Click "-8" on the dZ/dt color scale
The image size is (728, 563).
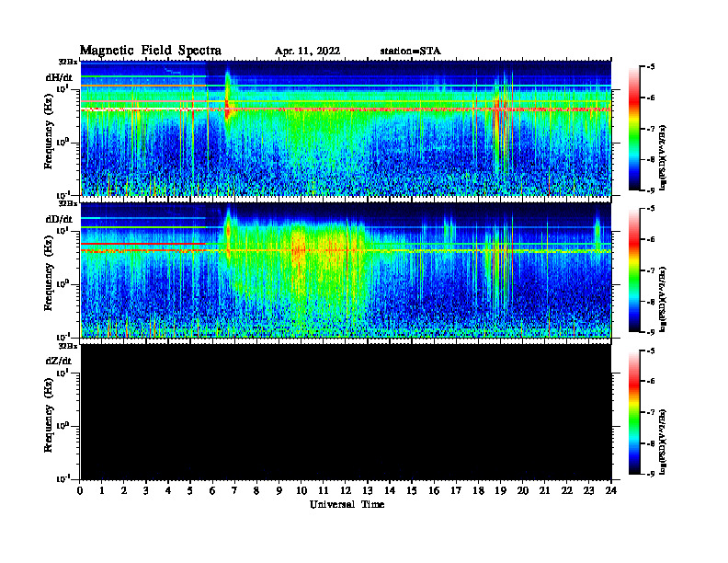click(651, 443)
